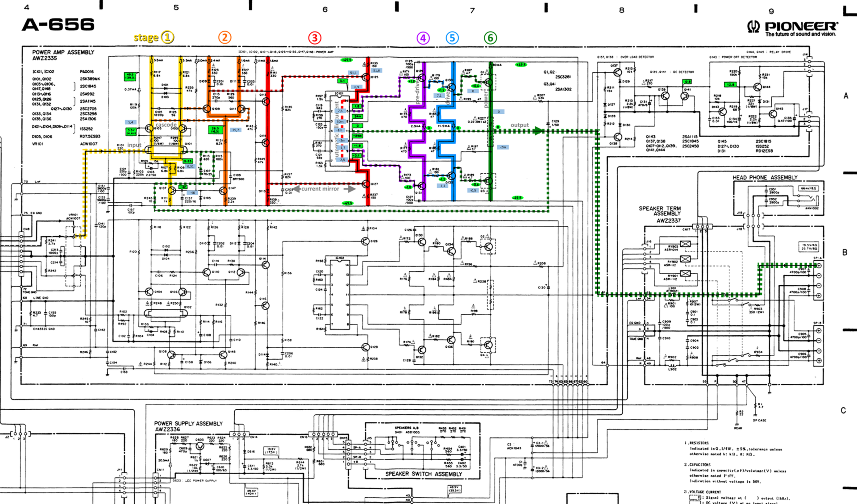
Task: Click transistor Q115 on red rail
Action: pyautogui.click(x=266, y=142)
